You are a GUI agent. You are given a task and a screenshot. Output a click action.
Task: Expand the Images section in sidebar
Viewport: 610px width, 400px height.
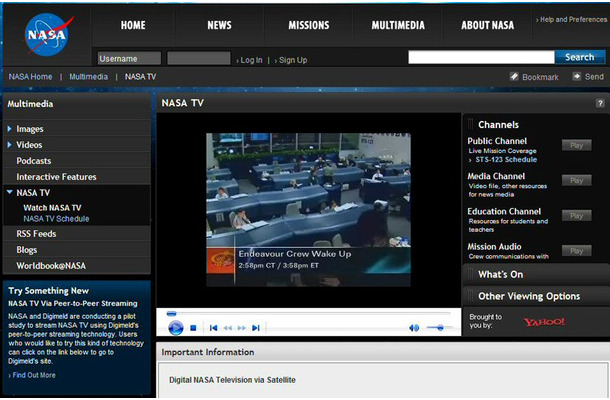(10, 129)
